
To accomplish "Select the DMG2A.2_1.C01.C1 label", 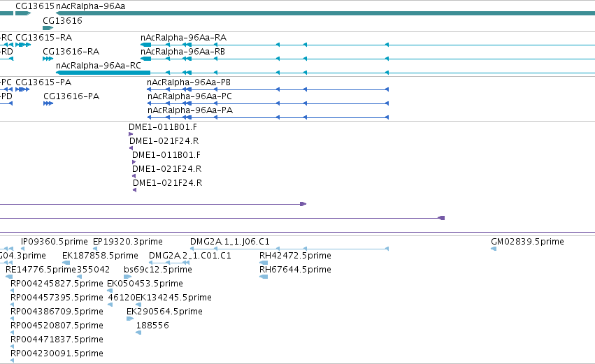I will coord(190,256).
